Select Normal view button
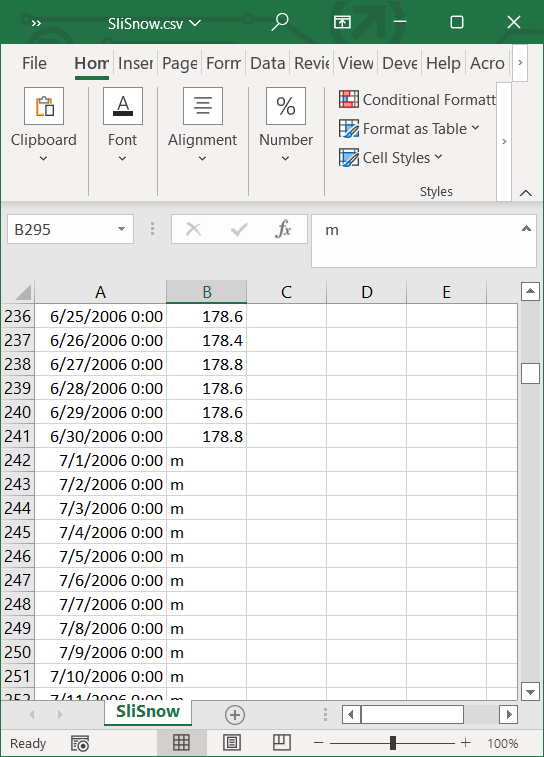The height and width of the screenshot is (757, 544). [x=181, y=743]
